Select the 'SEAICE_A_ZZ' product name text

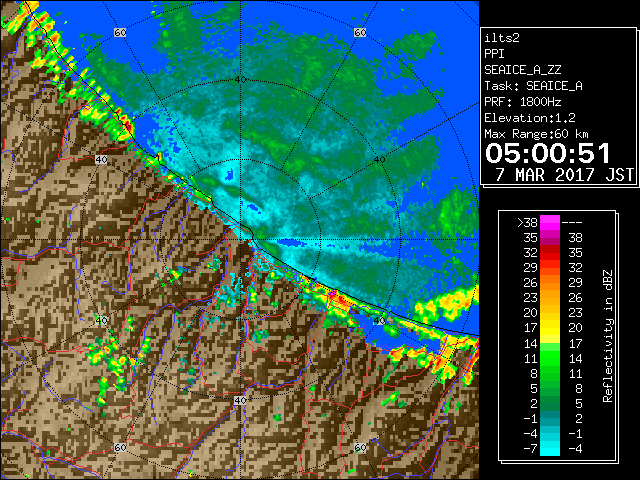[522, 70]
